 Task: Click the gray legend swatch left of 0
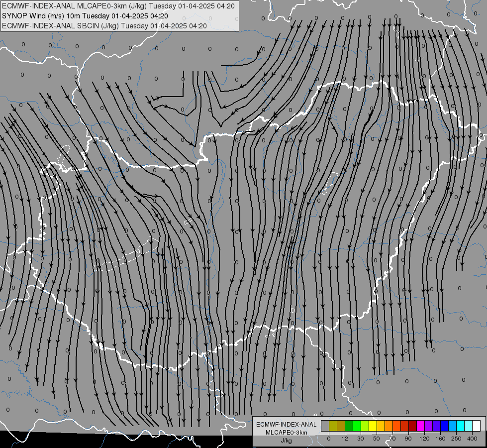click(325, 426)
